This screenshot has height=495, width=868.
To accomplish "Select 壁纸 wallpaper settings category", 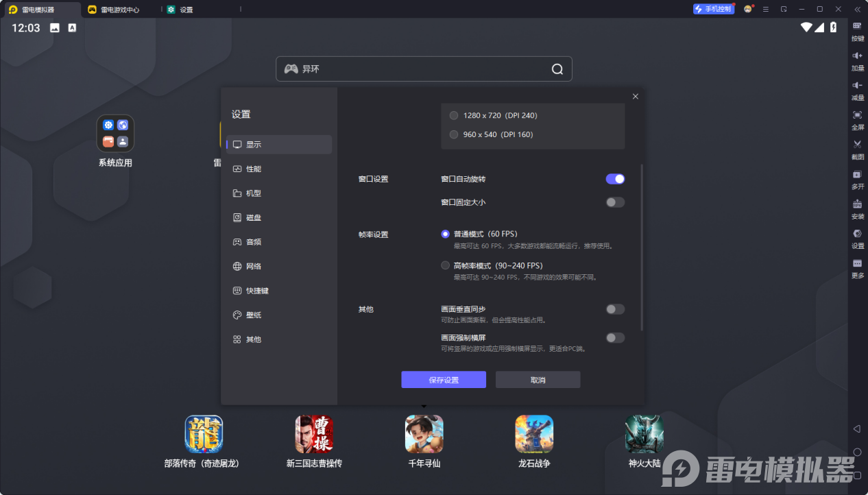I will click(279, 315).
